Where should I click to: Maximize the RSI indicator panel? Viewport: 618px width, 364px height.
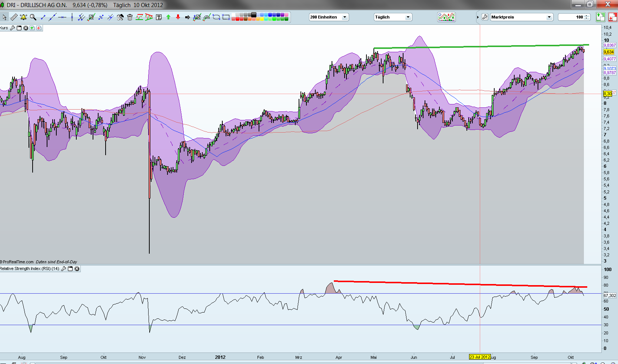pyautogui.click(x=70, y=269)
